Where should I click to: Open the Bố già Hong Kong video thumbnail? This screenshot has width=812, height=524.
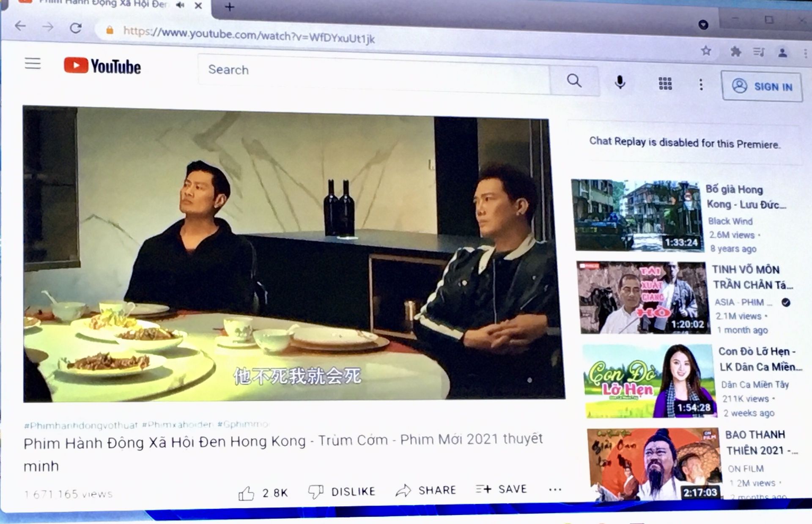(x=638, y=216)
